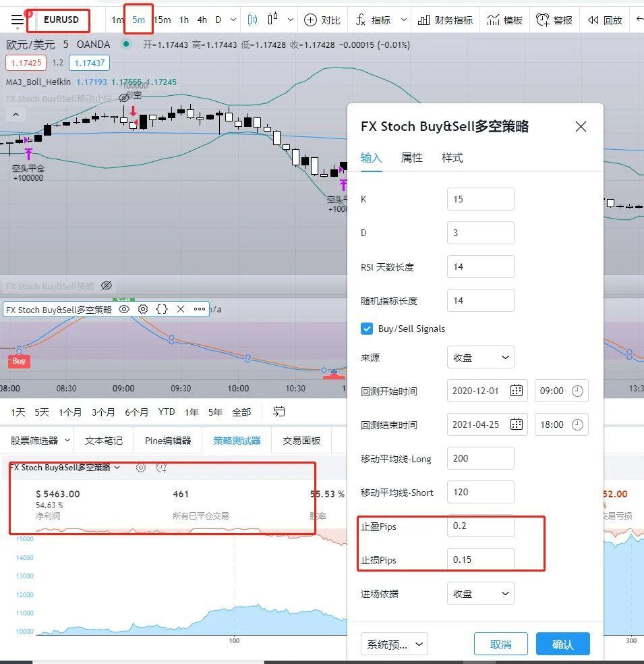Click the go-to-date icon beside 全部
This screenshot has height=664, width=644.
[x=279, y=412]
